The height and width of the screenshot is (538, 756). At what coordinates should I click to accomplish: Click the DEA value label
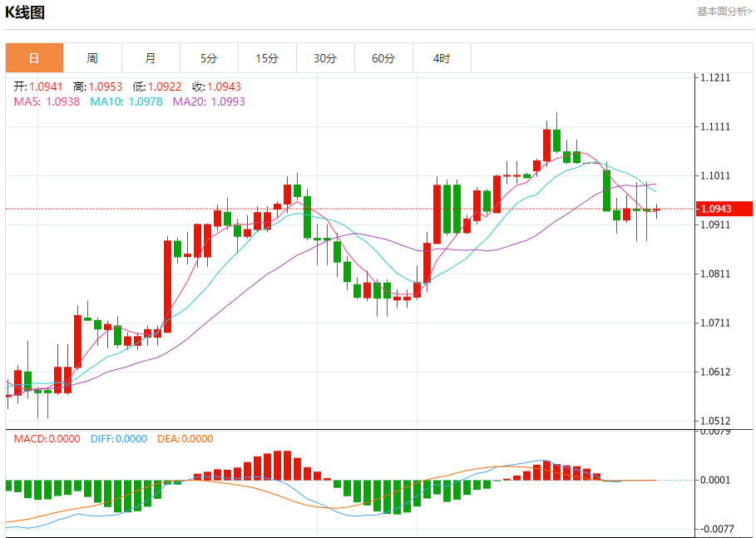tap(183, 439)
